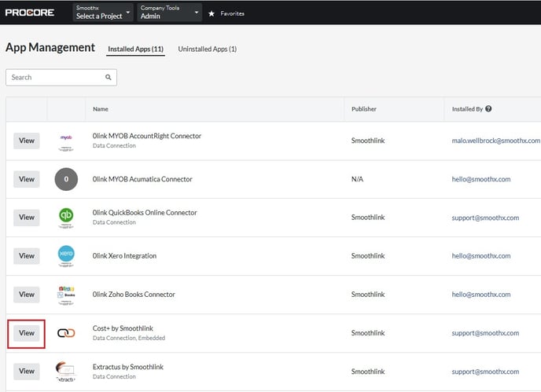
Task: Click Data Connection, Embedded label under Cost+
Action: [129, 338]
